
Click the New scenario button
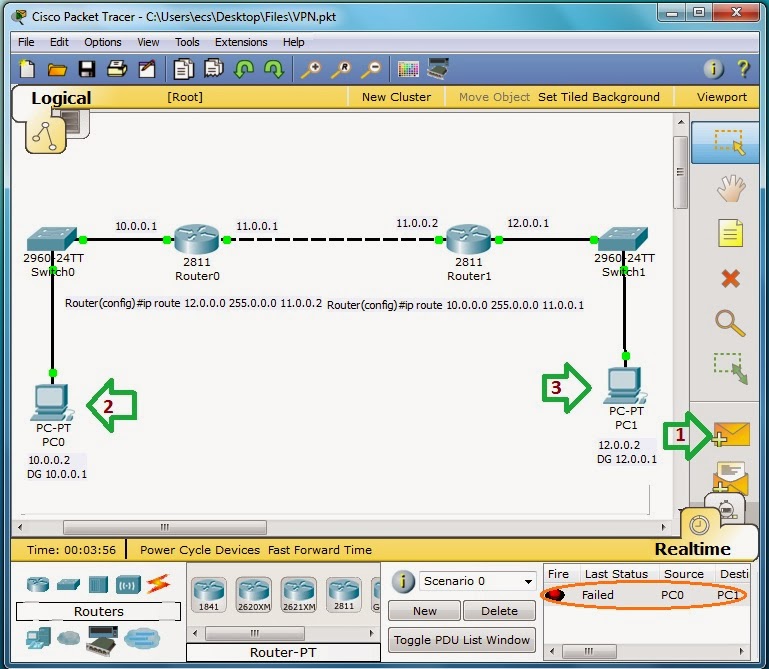coord(424,611)
